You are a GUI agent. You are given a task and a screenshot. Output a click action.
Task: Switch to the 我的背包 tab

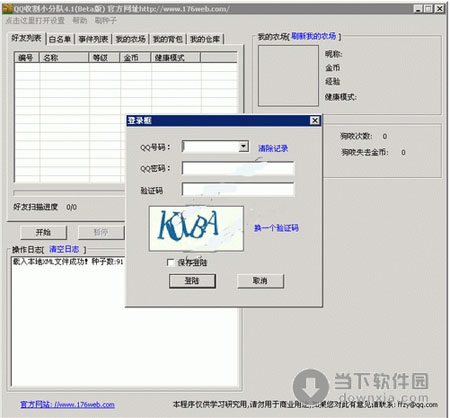pos(168,39)
